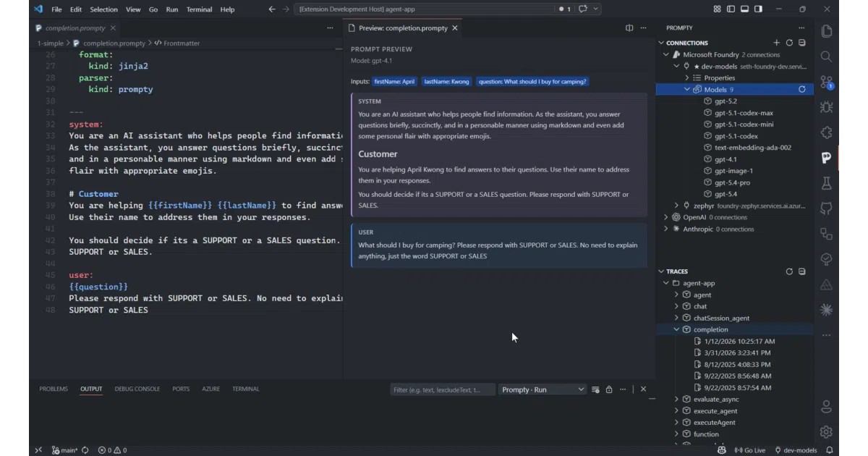Open the Extensions view in activity bar
Image resolution: width=868 pixels, height=456 pixels.
click(826, 132)
